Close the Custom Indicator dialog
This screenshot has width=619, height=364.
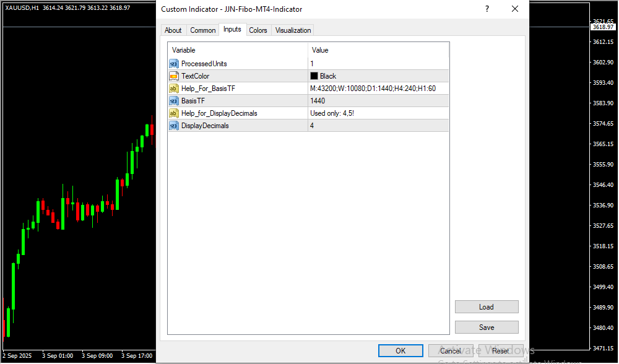click(514, 9)
